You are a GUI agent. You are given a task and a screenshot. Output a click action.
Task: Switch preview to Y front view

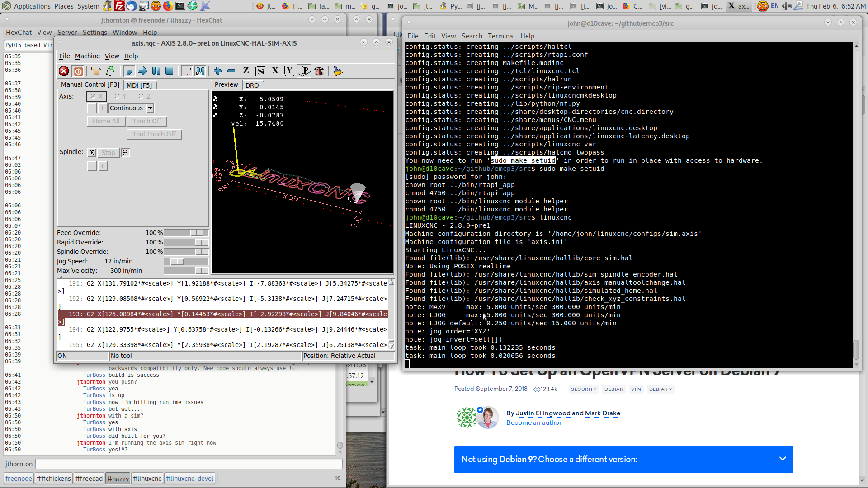click(289, 71)
